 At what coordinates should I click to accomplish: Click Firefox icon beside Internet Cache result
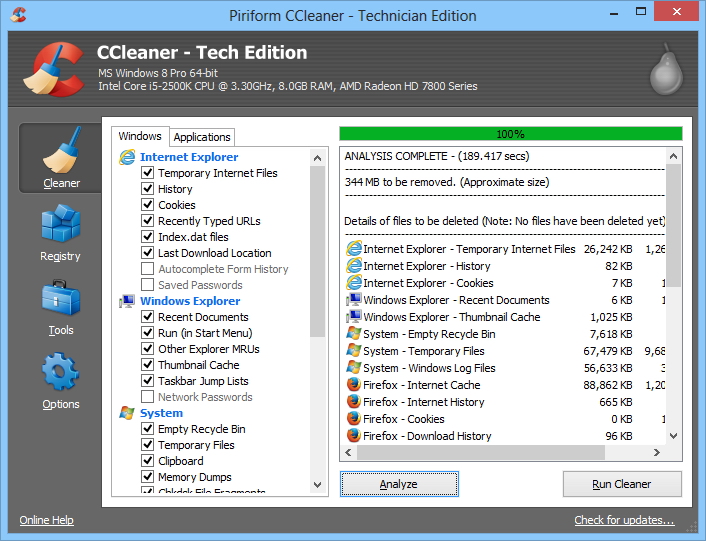click(x=353, y=384)
